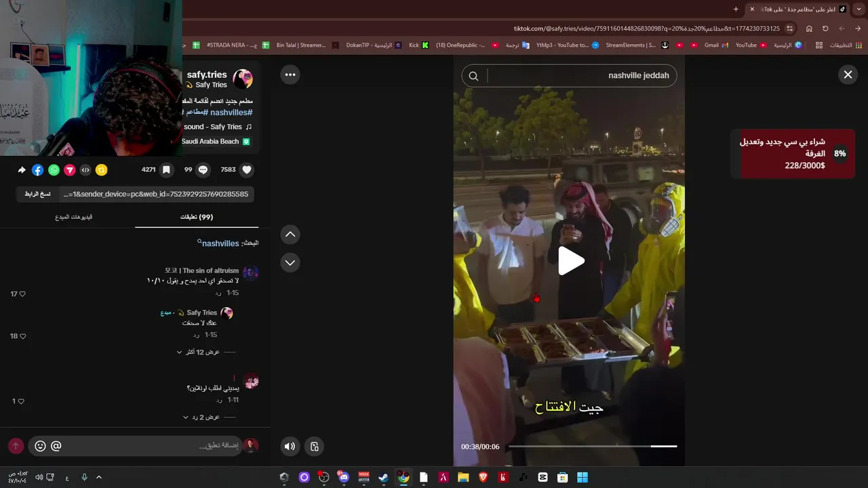The image size is (868, 488).
Task: Click the search magnifier icon
Action: click(474, 76)
